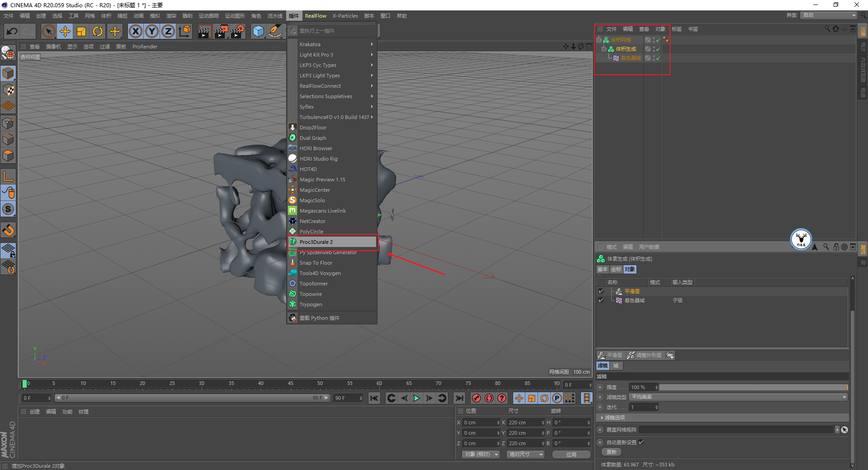The image size is (868, 470).
Task: Toggle the X axis lock
Action: (x=136, y=31)
